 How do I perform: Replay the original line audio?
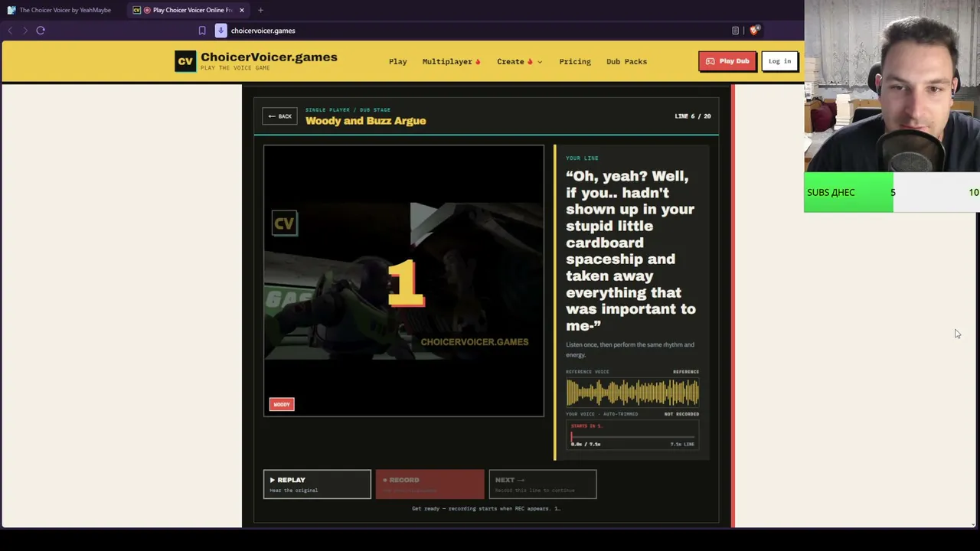pyautogui.click(x=317, y=484)
